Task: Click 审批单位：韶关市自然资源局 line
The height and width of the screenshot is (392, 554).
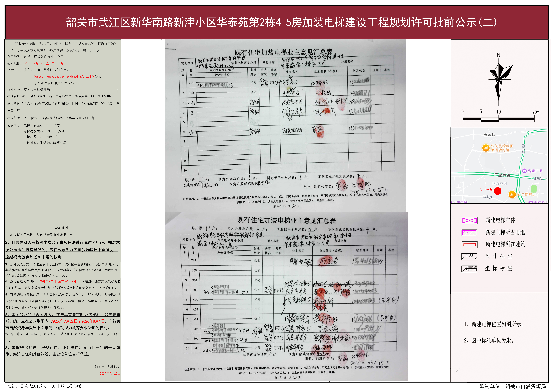Action: point(28,90)
